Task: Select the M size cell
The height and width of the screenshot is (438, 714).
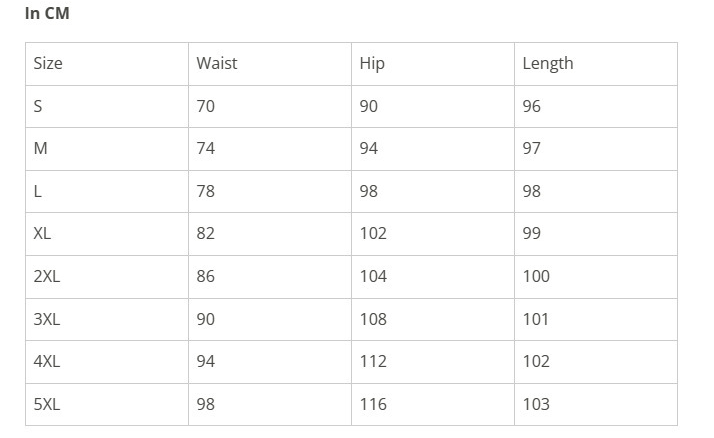Action: coord(41,148)
